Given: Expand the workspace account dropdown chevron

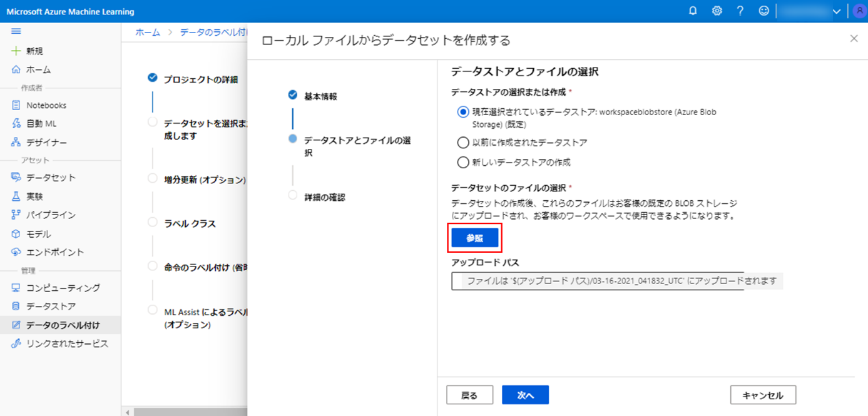Looking at the screenshot, I should [x=837, y=11].
